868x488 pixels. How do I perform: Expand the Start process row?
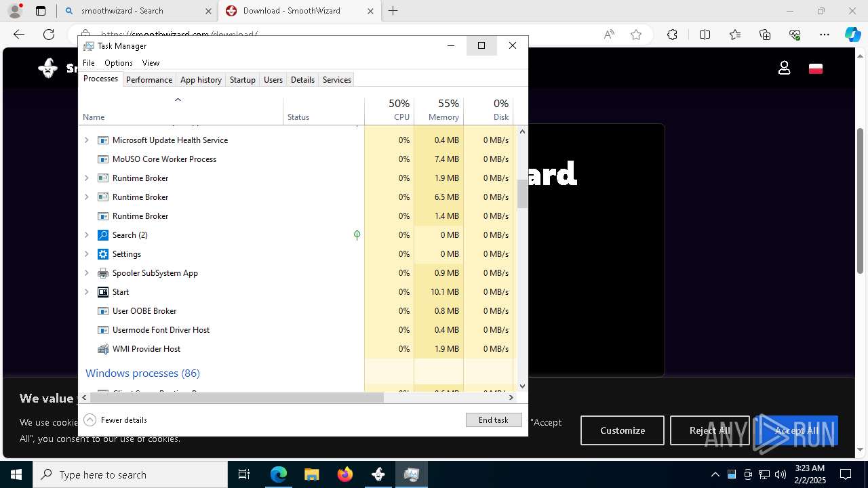tap(86, 292)
